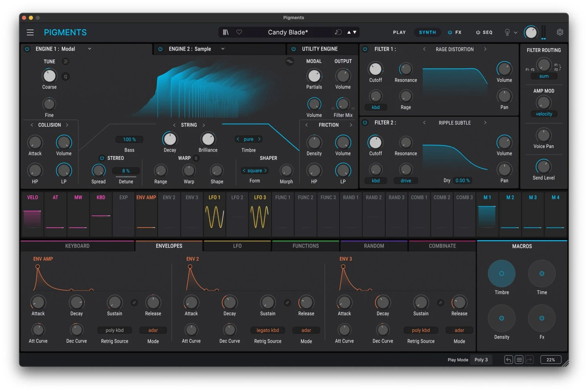The width and height of the screenshot is (588, 392).
Task: Switch to the PLAY view
Action: 399,33
